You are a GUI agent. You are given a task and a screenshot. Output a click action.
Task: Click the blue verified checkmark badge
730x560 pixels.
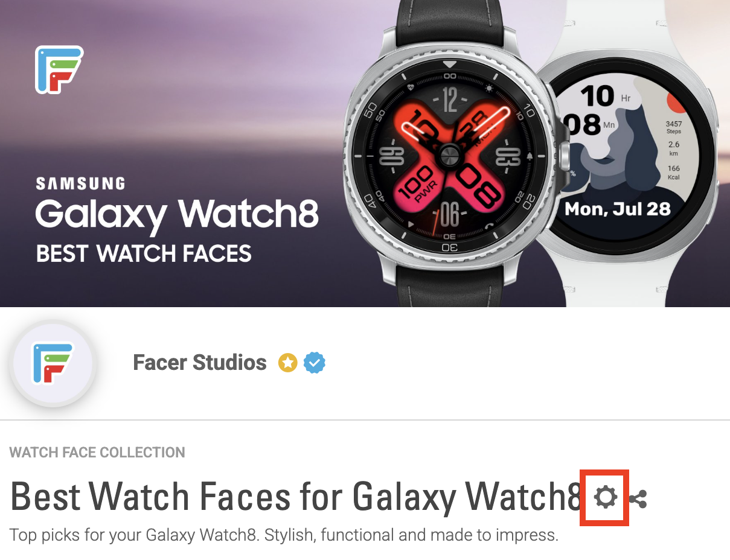315,363
